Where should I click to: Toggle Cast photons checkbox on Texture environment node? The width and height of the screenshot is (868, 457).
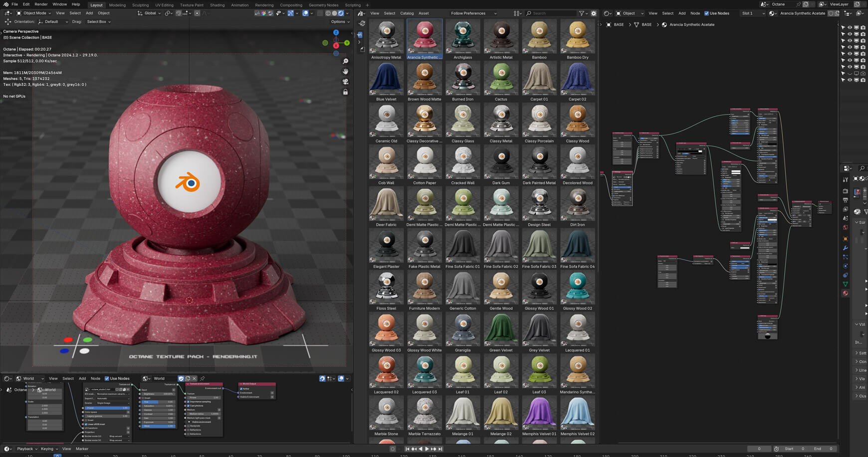(188, 406)
